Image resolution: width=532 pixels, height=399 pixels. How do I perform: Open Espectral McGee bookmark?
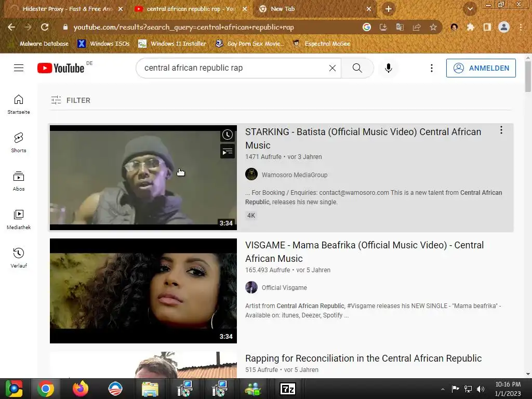[x=321, y=44]
